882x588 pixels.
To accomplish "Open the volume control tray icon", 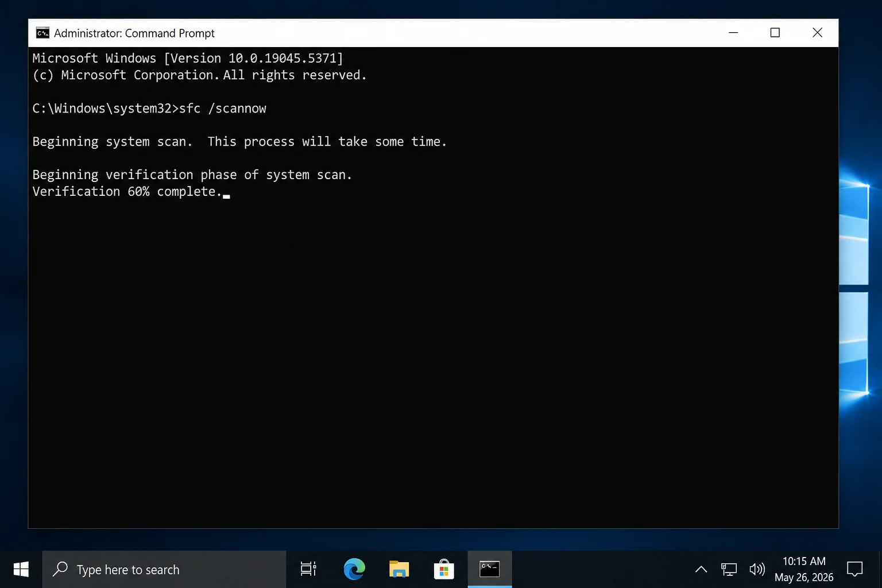I will tap(757, 569).
